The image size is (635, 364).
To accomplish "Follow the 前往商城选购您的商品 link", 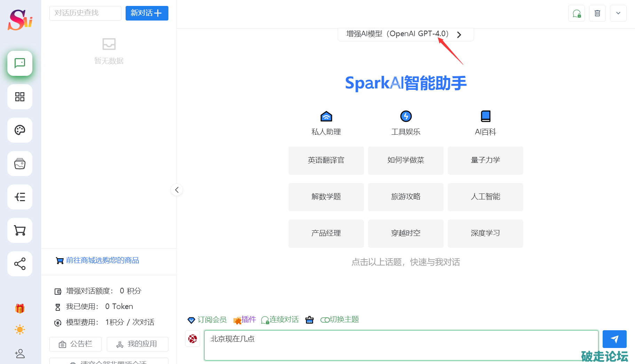I will (102, 260).
